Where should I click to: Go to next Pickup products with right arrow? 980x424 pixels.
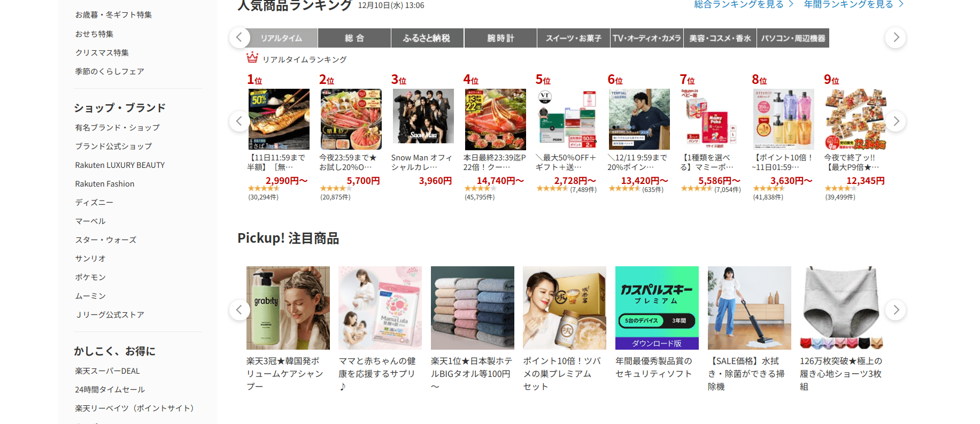[x=896, y=310]
